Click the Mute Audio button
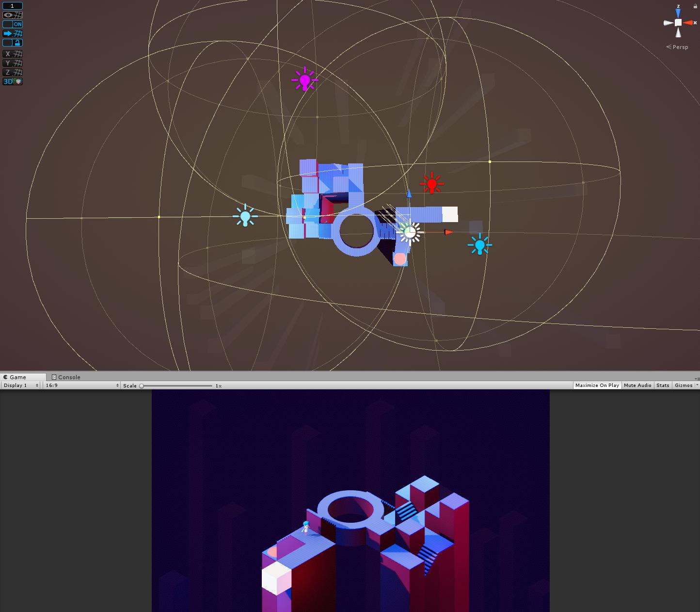The width and height of the screenshot is (700, 612). 637,386
